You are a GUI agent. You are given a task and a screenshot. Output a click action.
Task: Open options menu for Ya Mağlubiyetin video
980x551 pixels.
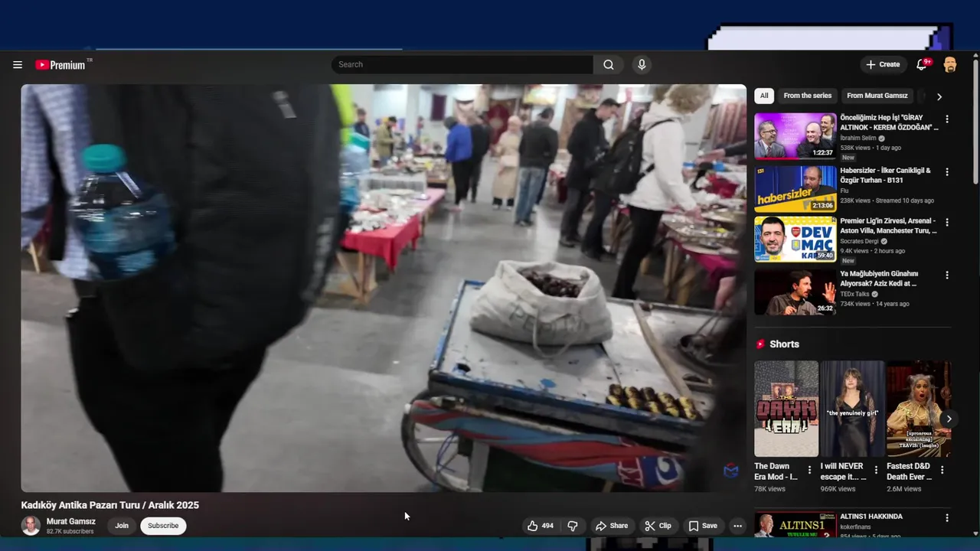pyautogui.click(x=947, y=275)
